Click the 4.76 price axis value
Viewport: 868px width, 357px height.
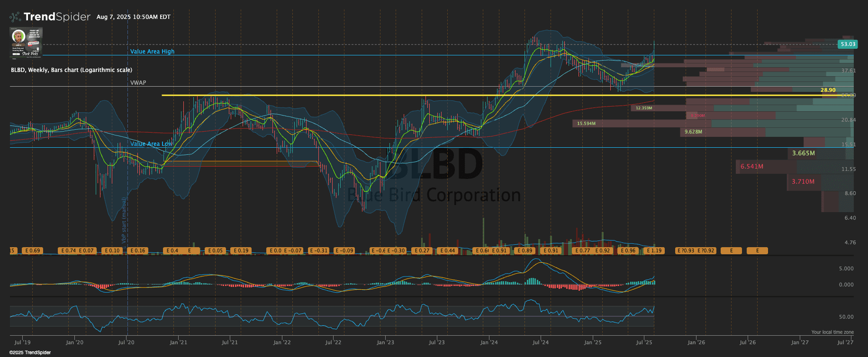[850, 243]
